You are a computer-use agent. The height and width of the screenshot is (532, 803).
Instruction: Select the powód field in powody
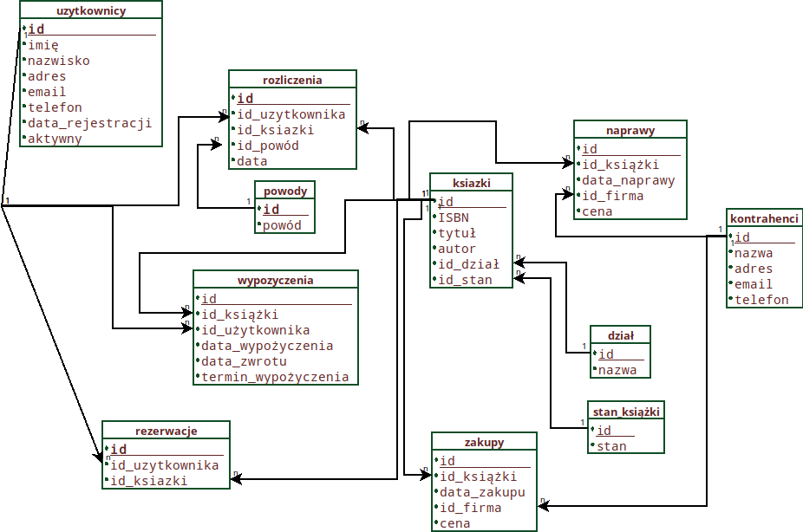tap(282, 225)
